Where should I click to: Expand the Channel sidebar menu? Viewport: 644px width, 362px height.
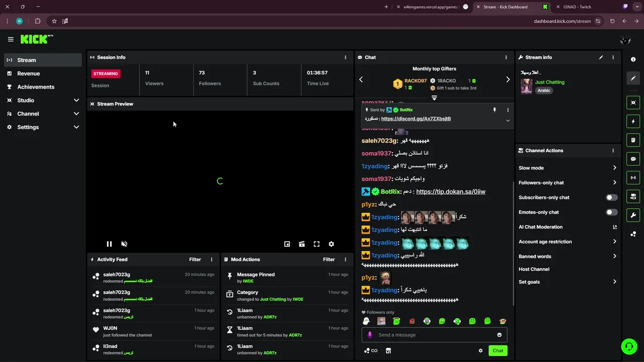pos(43,114)
